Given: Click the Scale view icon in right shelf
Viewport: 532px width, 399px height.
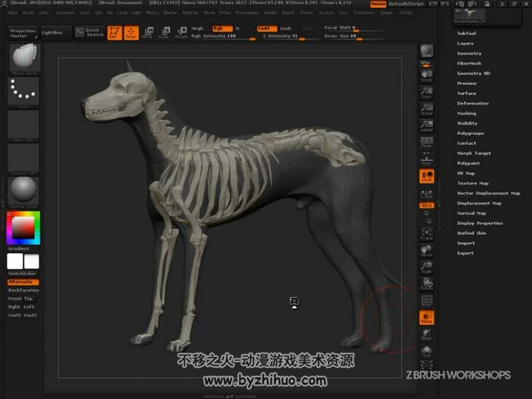Looking at the screenshot, I should coord(426,267).
